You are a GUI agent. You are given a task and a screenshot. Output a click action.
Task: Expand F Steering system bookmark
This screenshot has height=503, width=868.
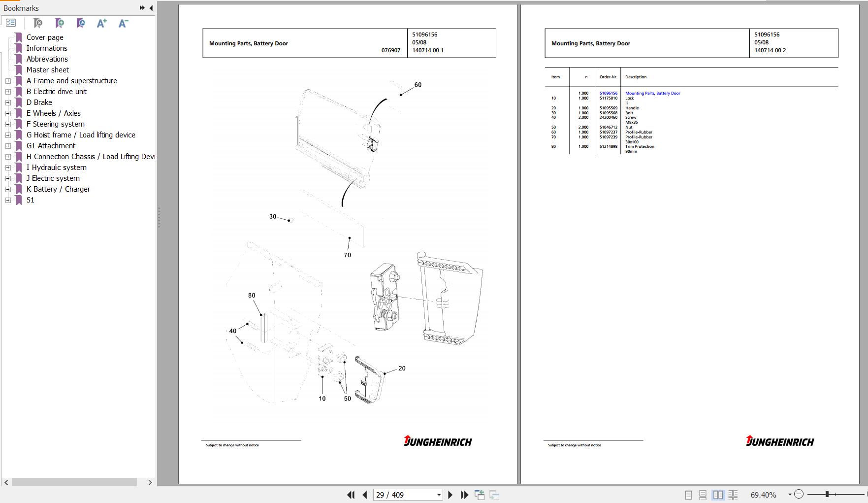point(8,124)
